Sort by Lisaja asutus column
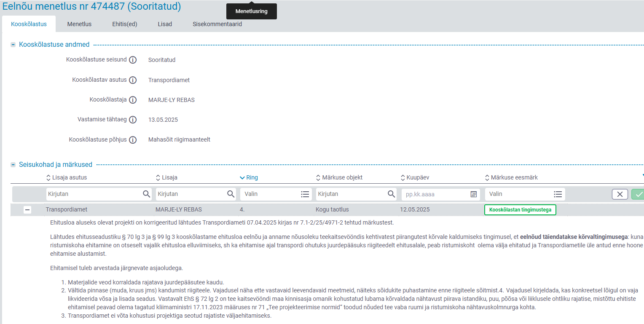644x324 pixels. 67,177
